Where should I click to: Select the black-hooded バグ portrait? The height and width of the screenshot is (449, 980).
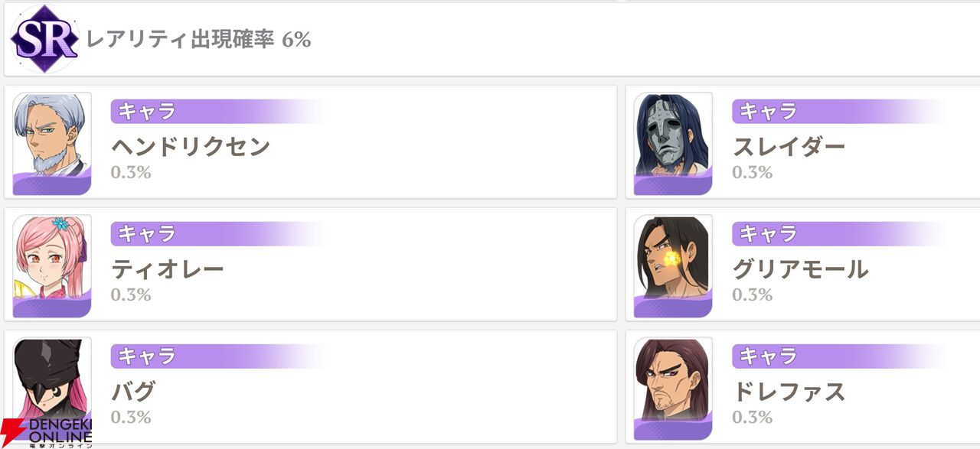point(52,382)
